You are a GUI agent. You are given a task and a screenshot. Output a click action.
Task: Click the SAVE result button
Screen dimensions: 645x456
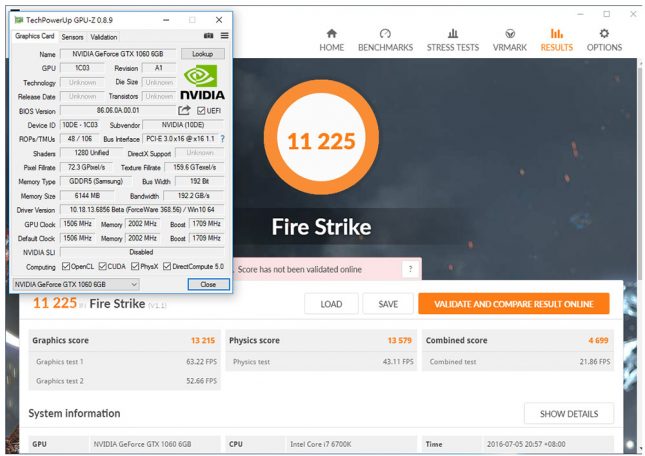pyautogui.click(x=388, y=304)
